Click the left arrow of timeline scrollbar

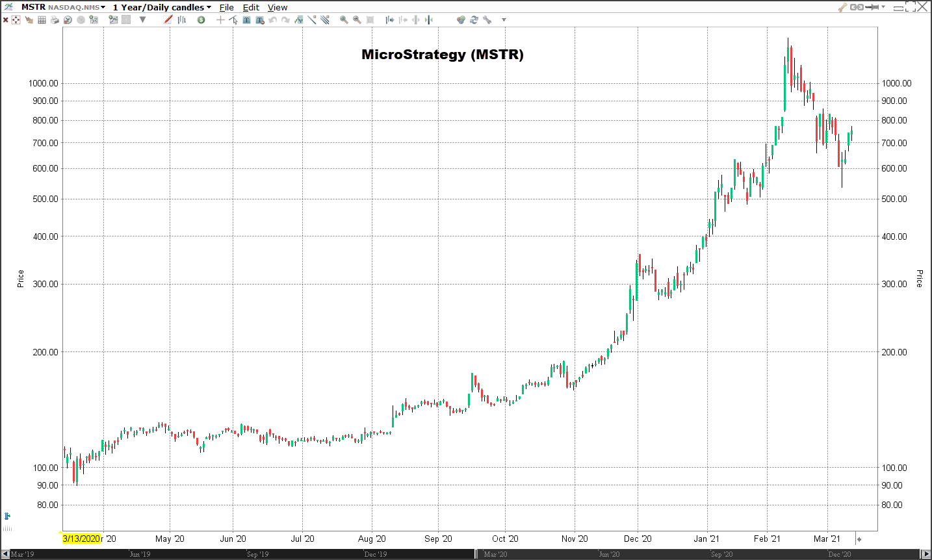tap(5, 554)
